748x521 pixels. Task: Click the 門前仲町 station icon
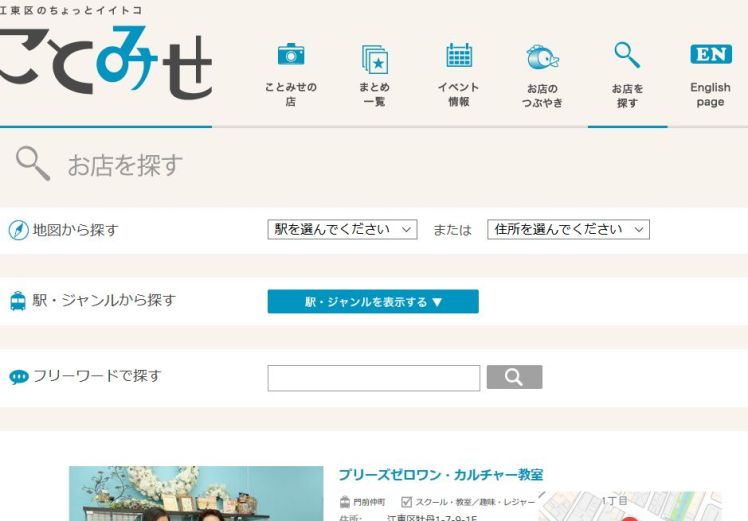click(344, 502)
